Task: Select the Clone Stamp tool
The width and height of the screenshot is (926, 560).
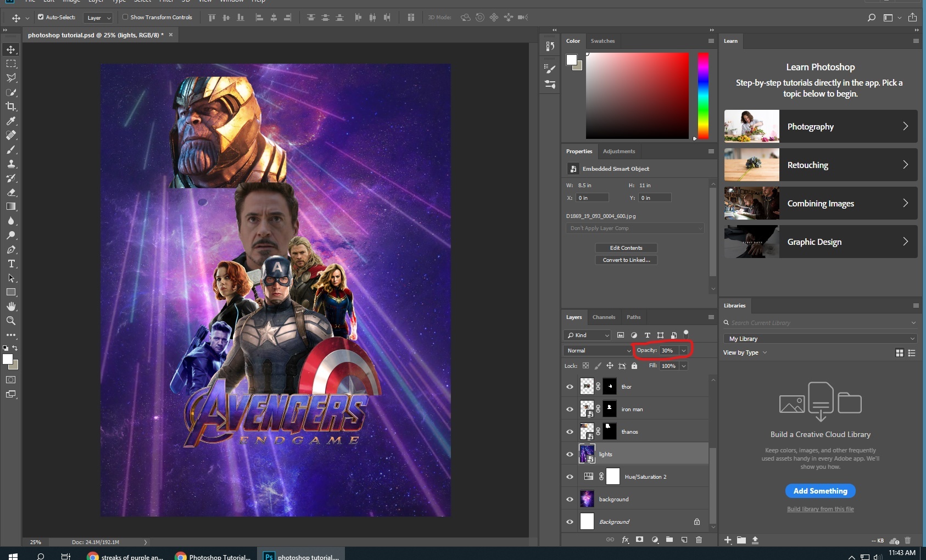Action: 11,164
